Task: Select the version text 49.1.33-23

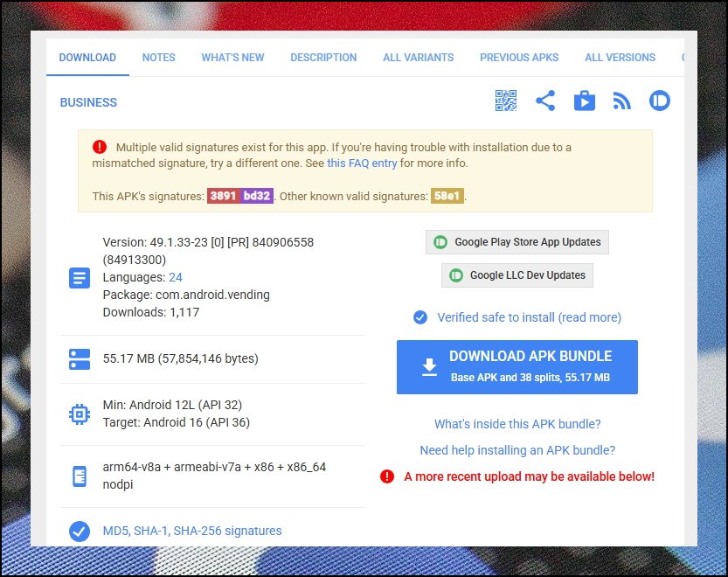Action: [179, 242]
